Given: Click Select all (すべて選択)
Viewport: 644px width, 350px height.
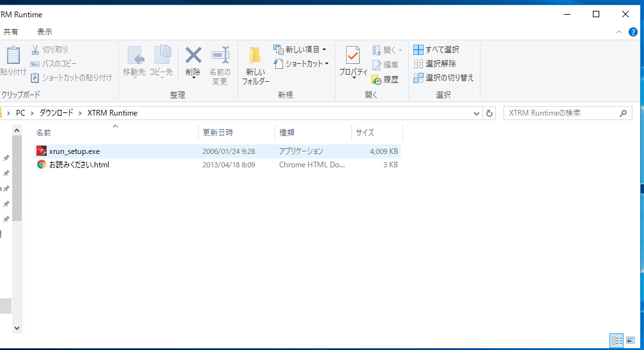Looking at the screenshot, I should point(436,50).
